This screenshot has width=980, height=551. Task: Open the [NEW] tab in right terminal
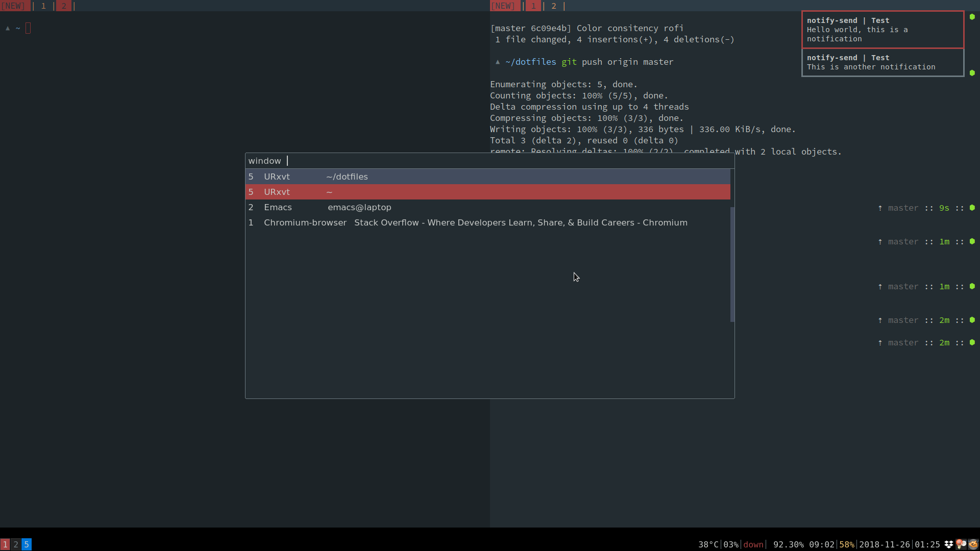tap(504, 6)
